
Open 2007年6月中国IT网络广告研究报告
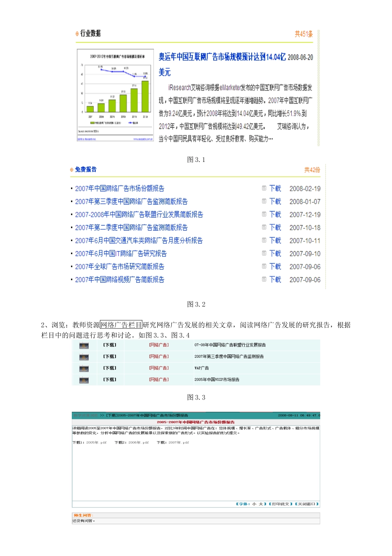click(121, 254)
